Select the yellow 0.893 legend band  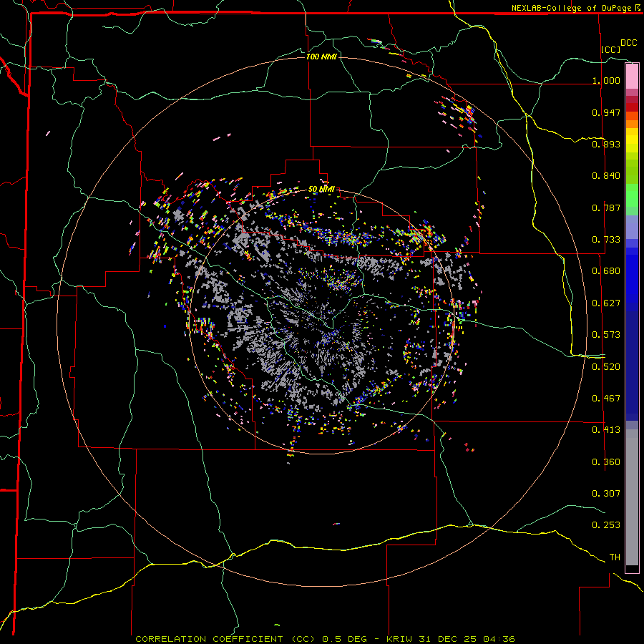tap(632, 144)
